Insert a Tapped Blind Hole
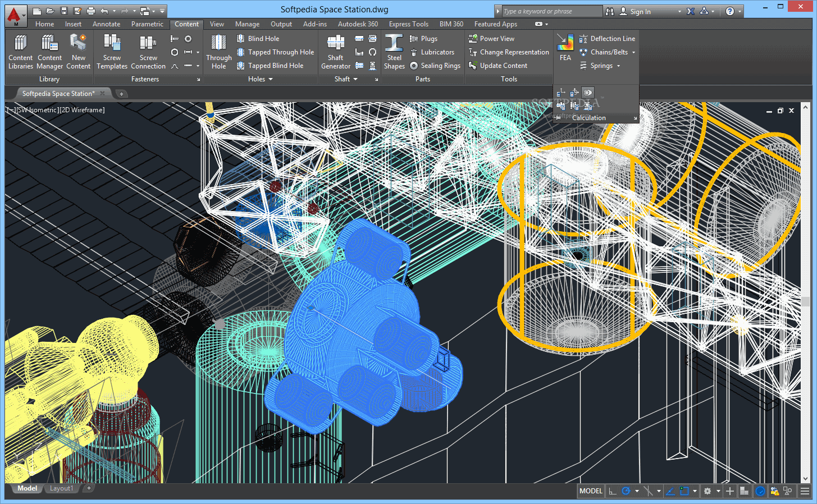 270,66
